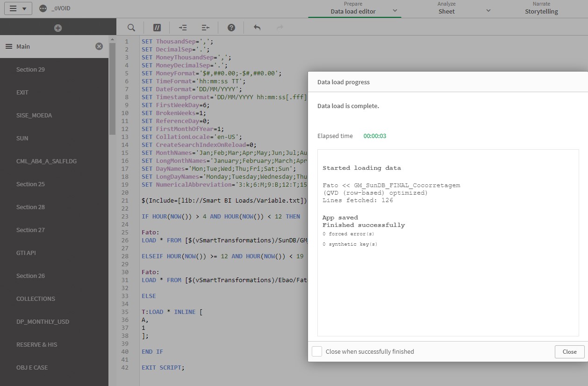Delete the Main section
588x386 pixels.
click(99, 46)
